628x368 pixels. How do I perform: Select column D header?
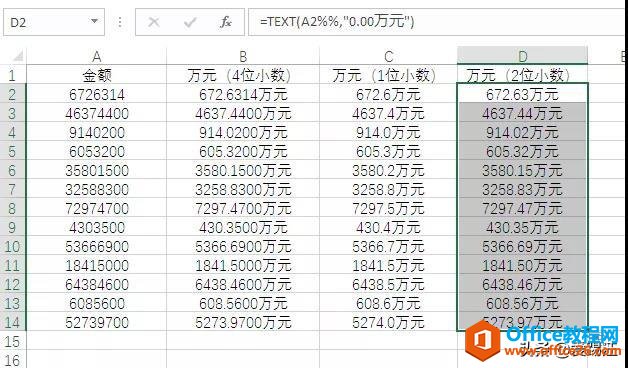pos(522,56)
